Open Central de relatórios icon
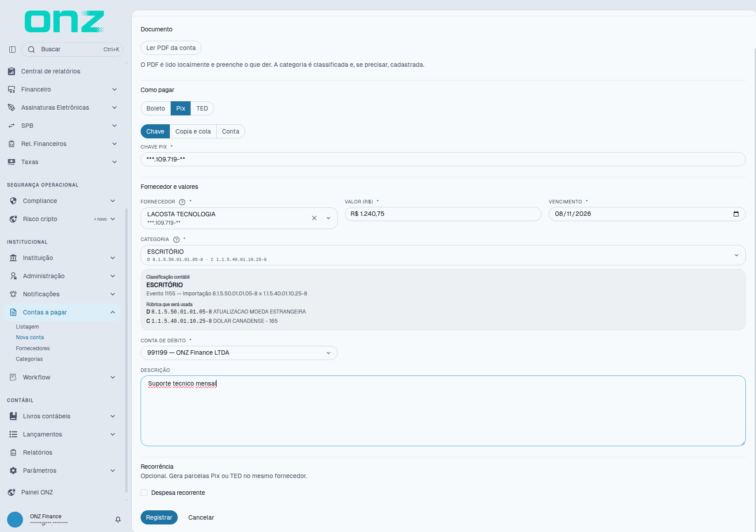The width and height of the screenshot is (756, 532). point(11,71)
